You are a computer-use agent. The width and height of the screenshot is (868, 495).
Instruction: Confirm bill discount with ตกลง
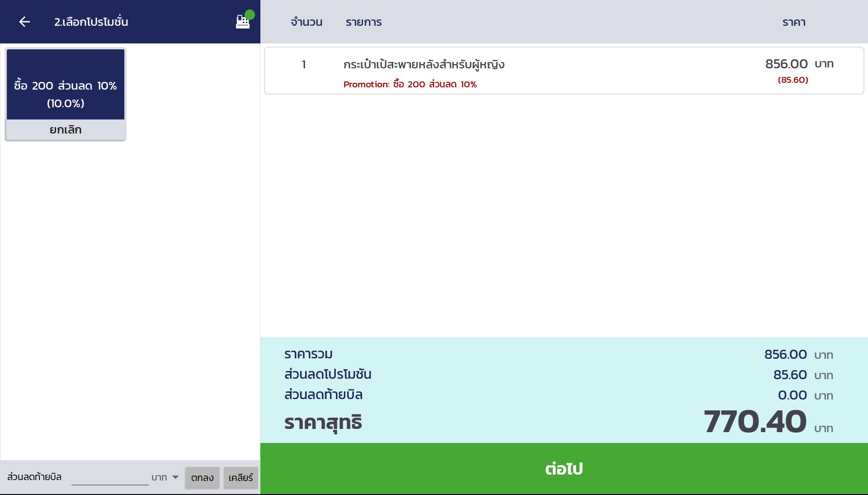click(202, 478)
